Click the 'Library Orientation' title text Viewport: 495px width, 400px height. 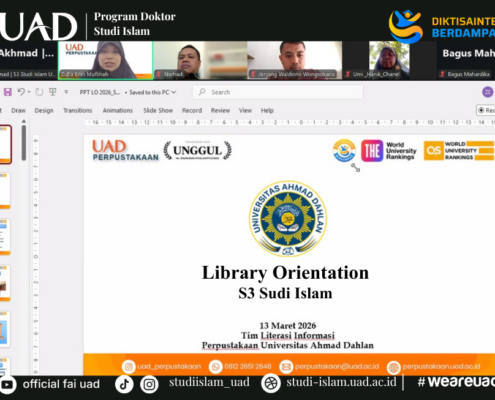(285, 273)
